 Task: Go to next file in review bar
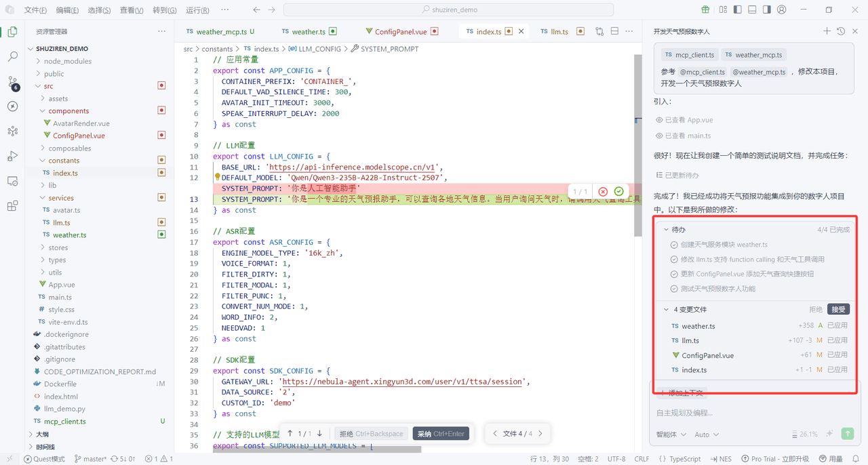tap(540, 433)
